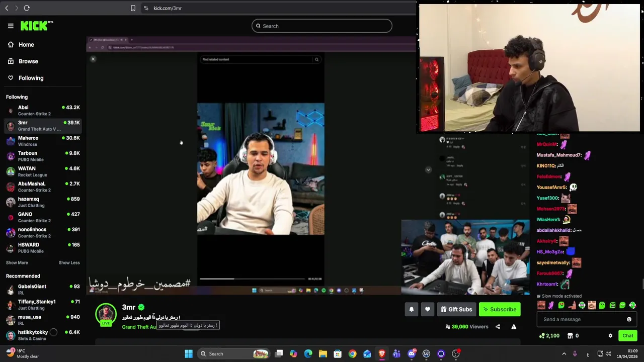Bookmark this page via bookmark icon
The image size is (644, 362).
(133, 8)
